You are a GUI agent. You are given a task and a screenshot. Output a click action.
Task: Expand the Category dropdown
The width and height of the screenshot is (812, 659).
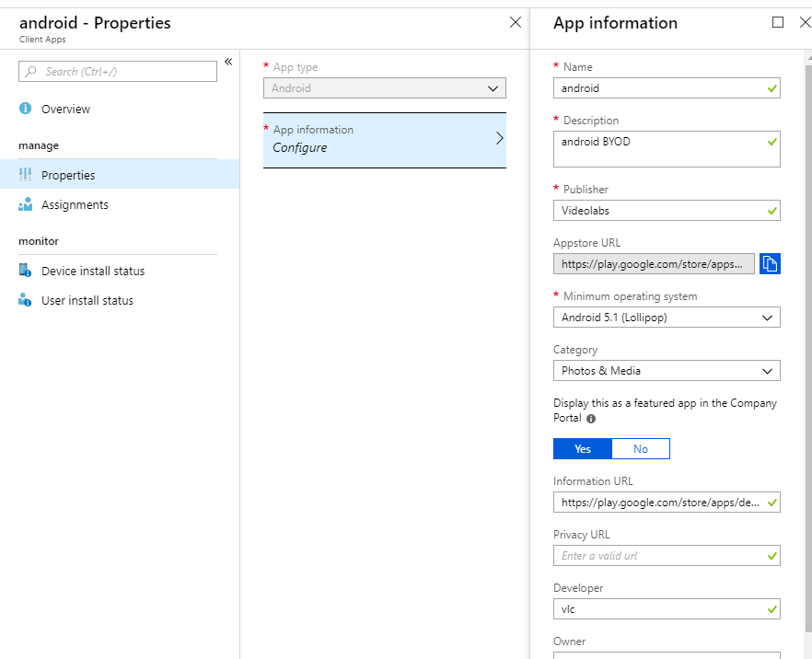coord(666,371)
